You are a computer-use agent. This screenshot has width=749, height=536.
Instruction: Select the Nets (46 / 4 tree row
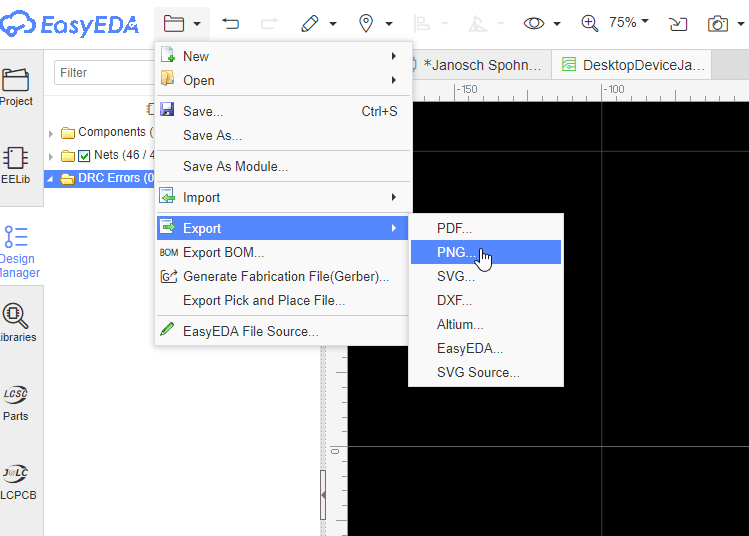[99, 155]
